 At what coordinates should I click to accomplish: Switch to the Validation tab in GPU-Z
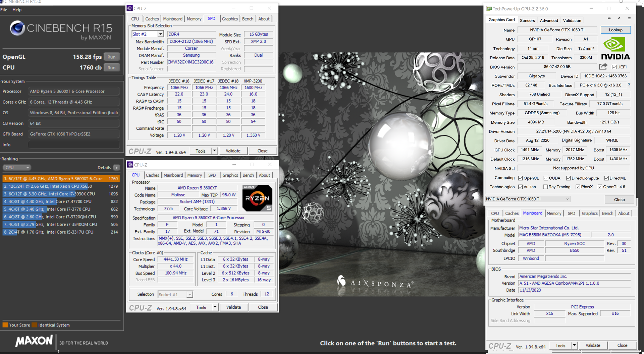coord(572,20)
